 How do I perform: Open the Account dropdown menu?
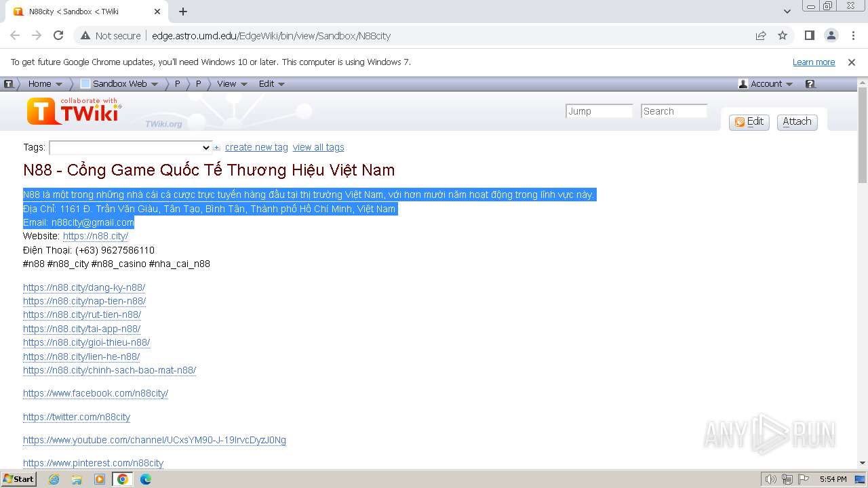tap(766, 84)
